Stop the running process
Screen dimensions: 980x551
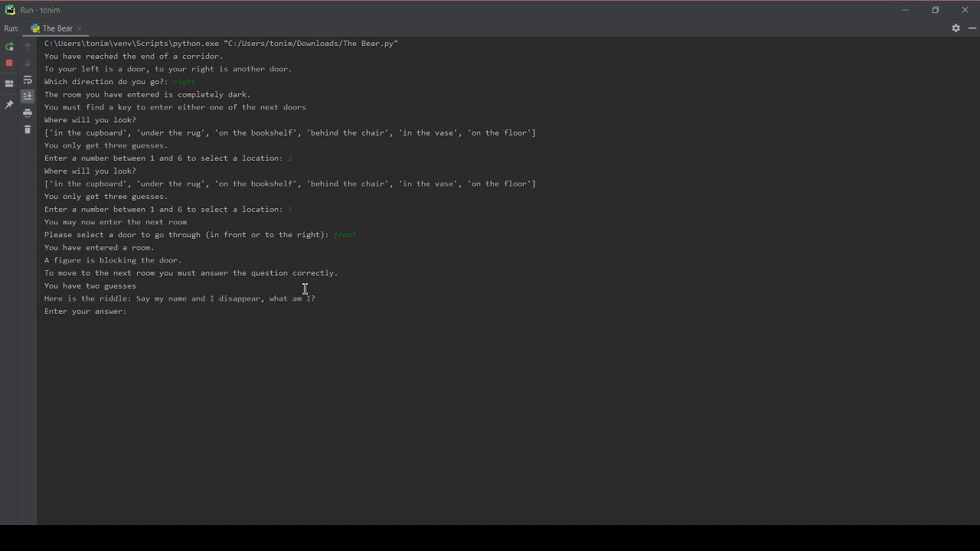click(x=9, y=63)
